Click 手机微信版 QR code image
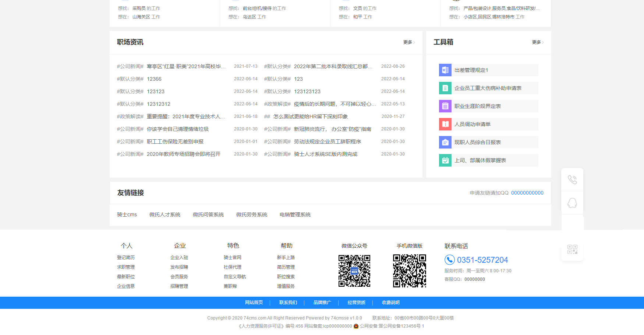Viewport: 644px width, 335px height. (x=410, y=271)
